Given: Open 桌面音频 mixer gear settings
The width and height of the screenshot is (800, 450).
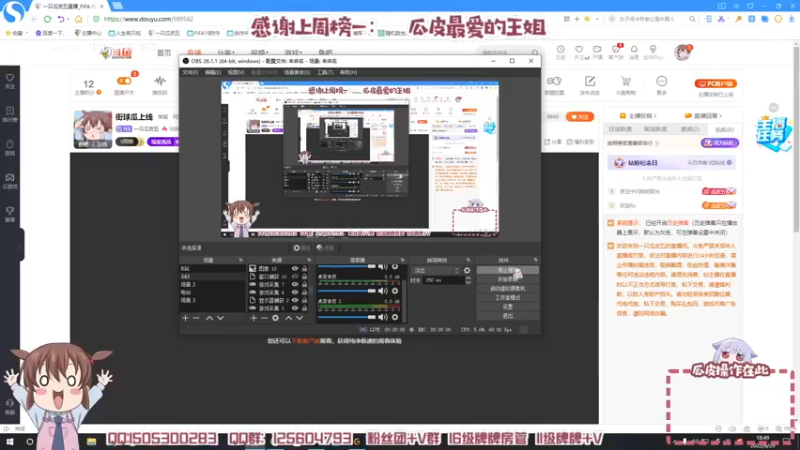Looking at the screenshot, I should click(395, 291).
